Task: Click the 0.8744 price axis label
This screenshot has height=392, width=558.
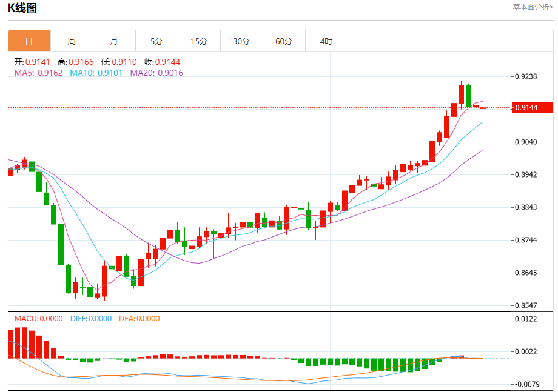Action: [526, 240]
